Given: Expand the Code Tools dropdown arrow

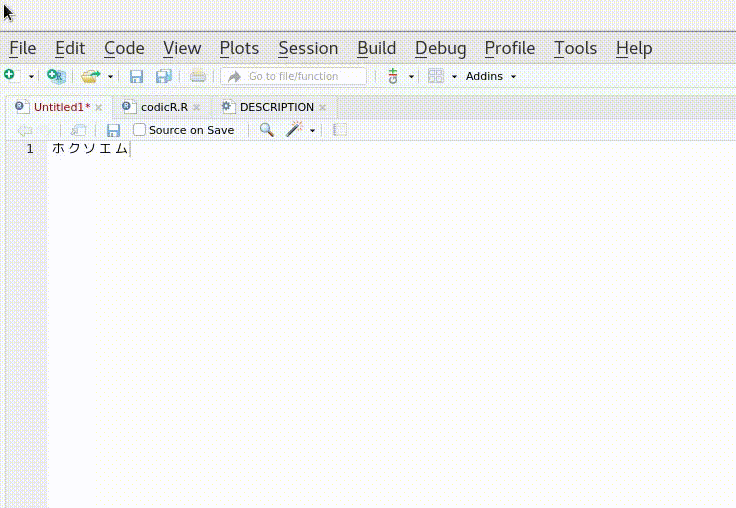Looking at the screenshot, I should 312,131.
